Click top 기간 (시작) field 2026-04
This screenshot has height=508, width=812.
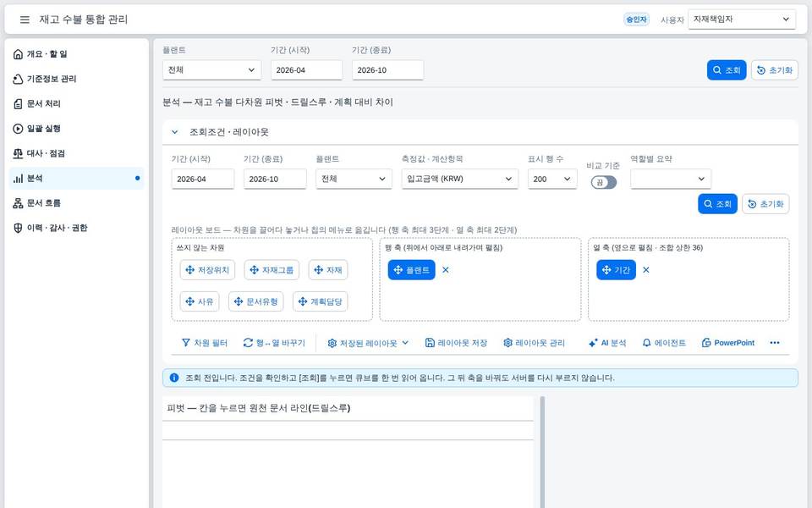tap(306, 70)
